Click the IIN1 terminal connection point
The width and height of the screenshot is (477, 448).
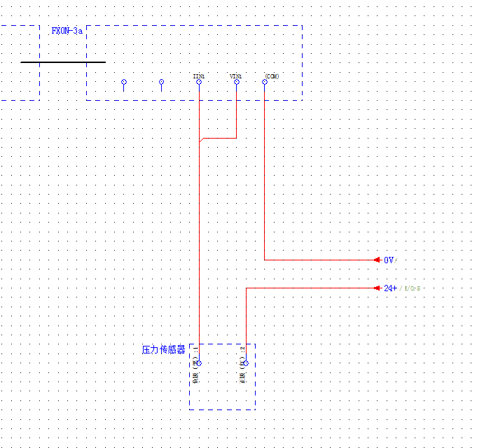tap(199, 82)
